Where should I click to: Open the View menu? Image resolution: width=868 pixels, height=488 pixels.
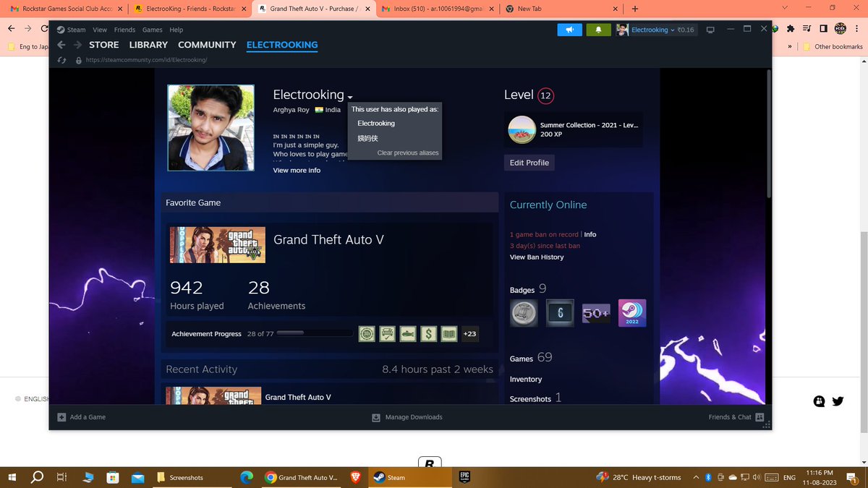pos(100,30)
